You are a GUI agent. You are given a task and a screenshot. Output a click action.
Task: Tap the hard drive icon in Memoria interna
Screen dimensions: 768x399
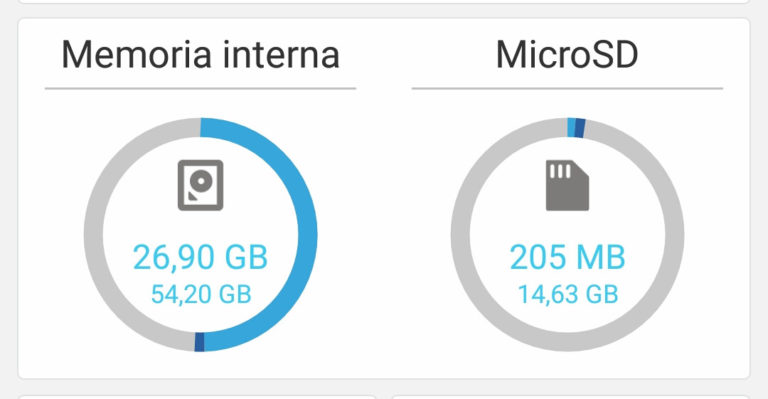[200, 185]
